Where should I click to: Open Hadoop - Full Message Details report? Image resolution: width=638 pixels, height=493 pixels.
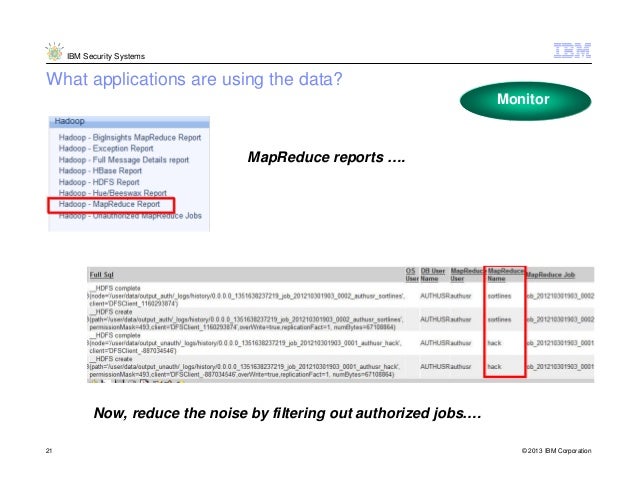coord(124,160)
